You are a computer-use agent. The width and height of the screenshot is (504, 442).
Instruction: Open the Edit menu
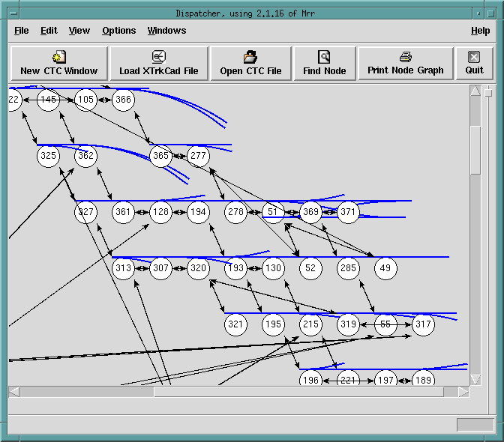coord(49,31)
